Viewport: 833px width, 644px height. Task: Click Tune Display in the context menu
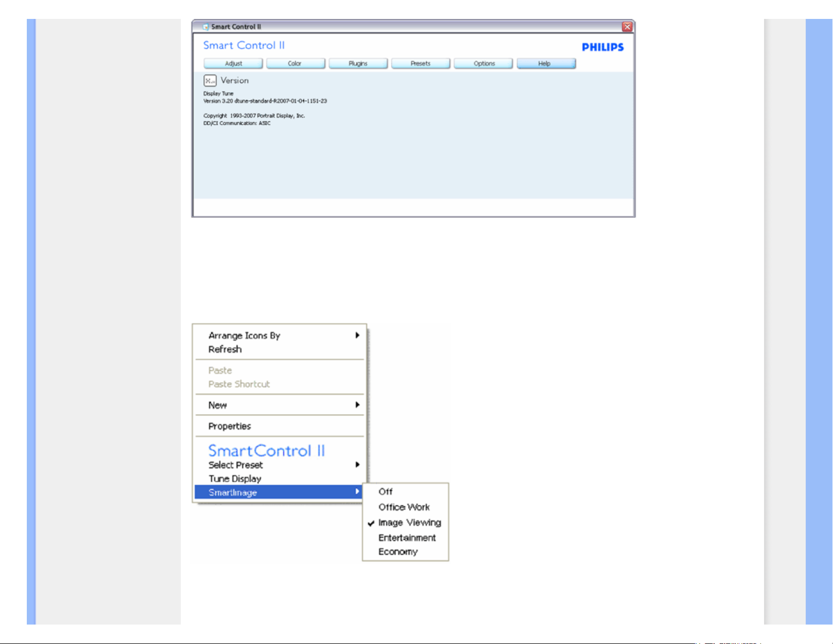[x=279, y=478]
